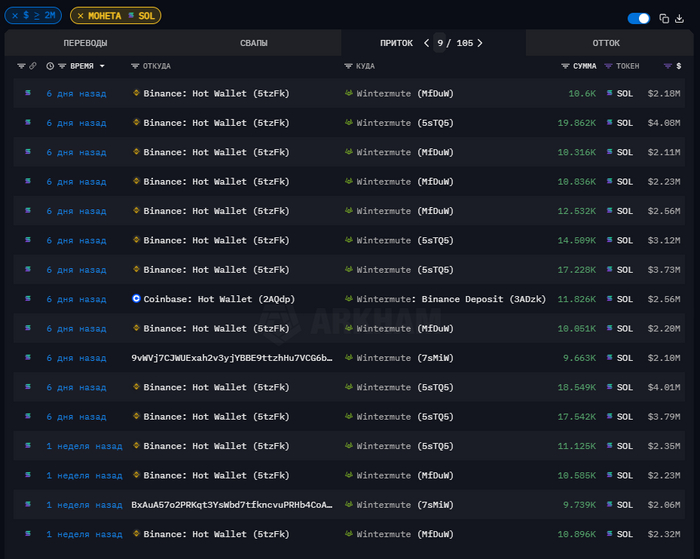This screenshot has width=700, height=559.
Task: Click timestamp of the 12.532K row
Action: [x=76, y=211]
